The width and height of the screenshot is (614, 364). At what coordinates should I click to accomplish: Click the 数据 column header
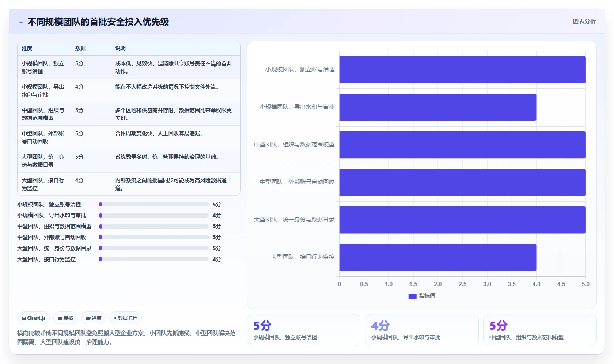pos(80,49)
